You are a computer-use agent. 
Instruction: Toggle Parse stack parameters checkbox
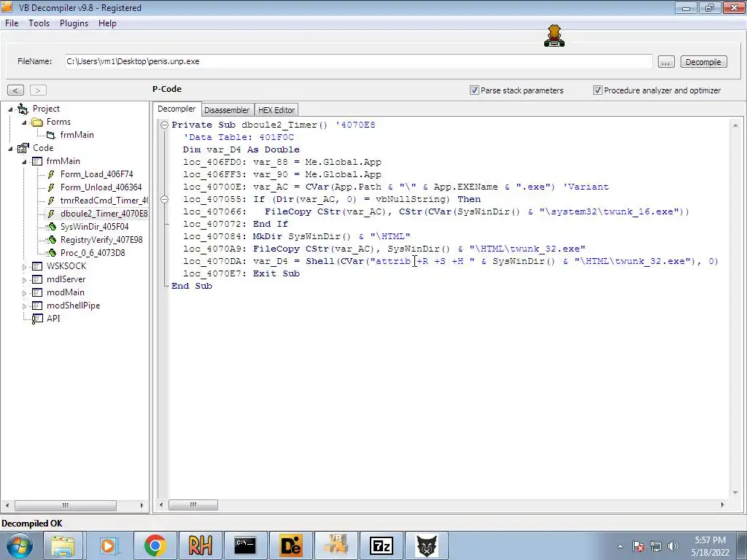[x=474, y=90]
